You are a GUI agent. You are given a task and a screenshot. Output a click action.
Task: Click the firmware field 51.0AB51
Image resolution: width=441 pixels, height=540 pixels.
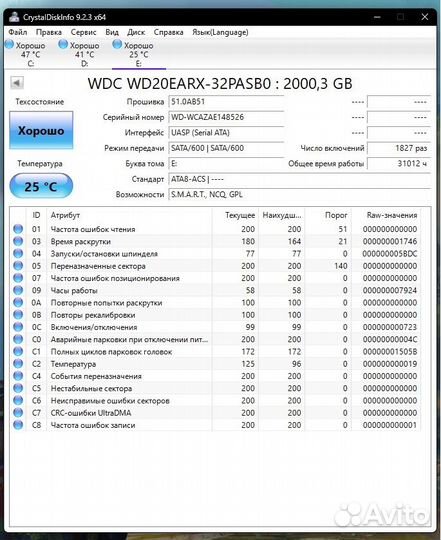click(226, 102)
